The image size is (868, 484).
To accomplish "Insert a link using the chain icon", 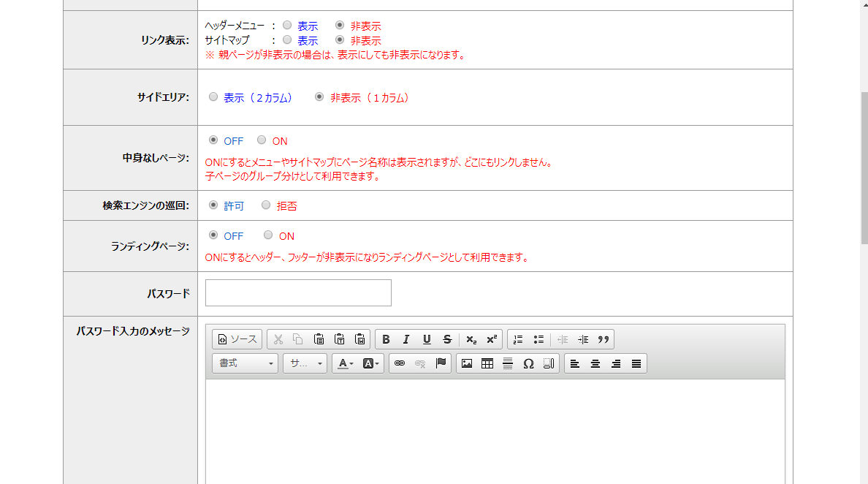I will click(x=399, y=363).
